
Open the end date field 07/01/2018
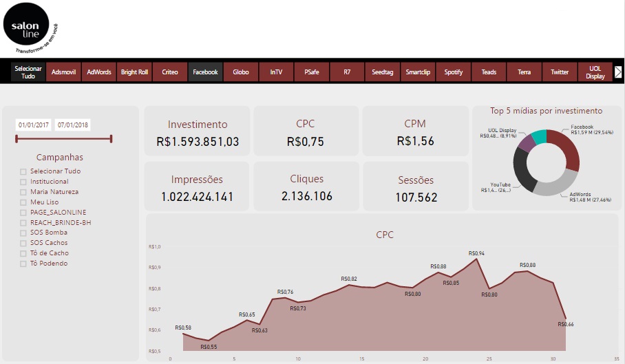tap(72, 125)
